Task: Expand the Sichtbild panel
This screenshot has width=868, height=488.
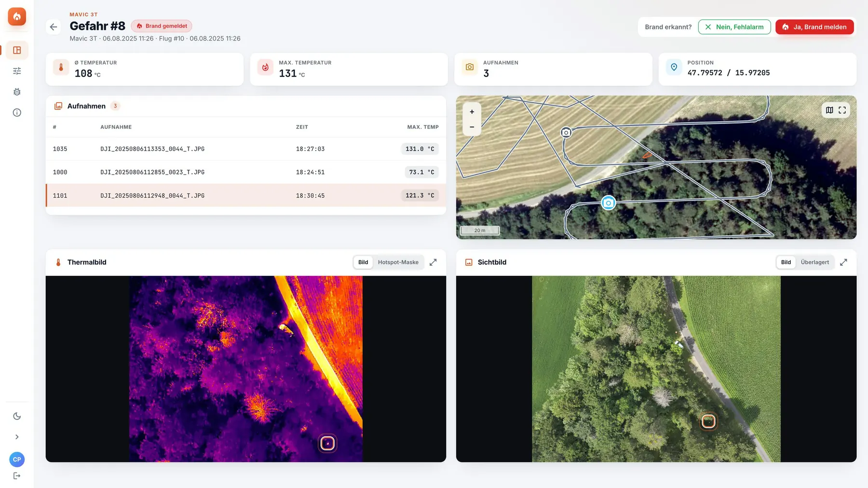Action: [x=843, y=262]
